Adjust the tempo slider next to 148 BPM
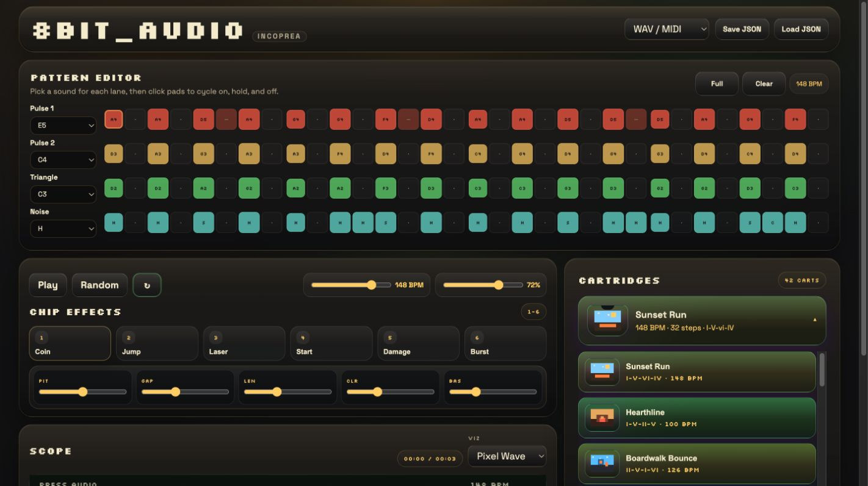Viewport: 868px width, 486px height. [351, 285]
